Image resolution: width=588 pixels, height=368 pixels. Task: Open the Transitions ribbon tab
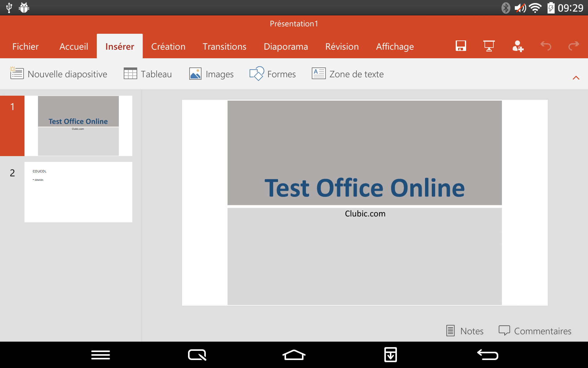[x=224, y=46]
